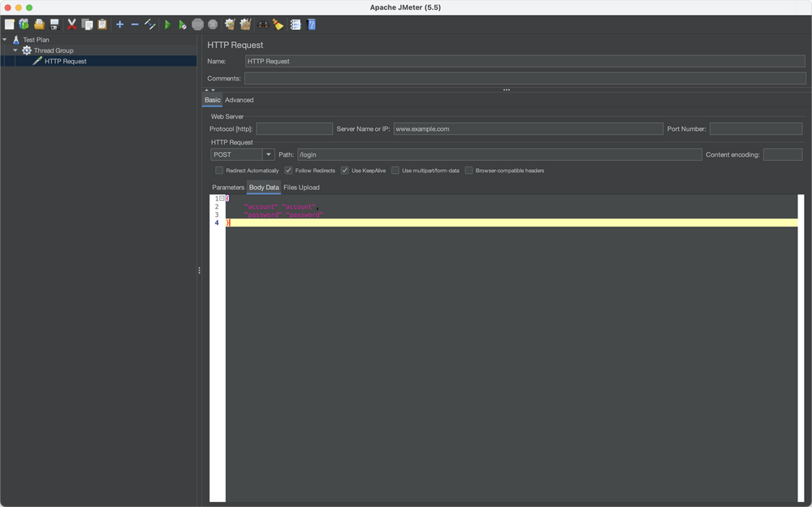Screen dimensions: 812x507
Task: Enable Redirect Automatically checkbox
Action: (x=219, y=171)
